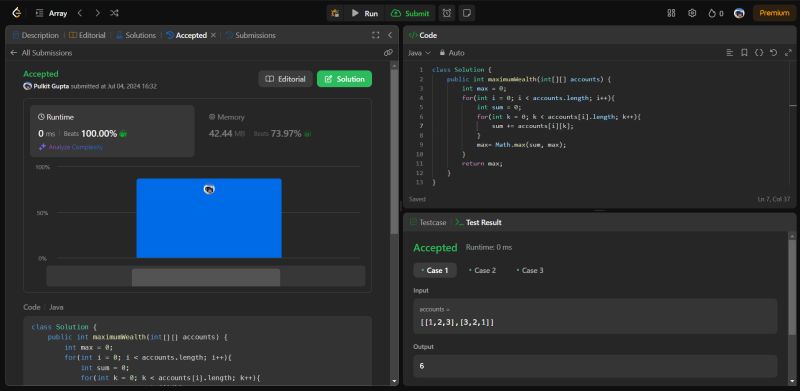Screen dimensions: 800x391
Task: Click the curly braces icon in editor
Action: (x=759, y=53)
